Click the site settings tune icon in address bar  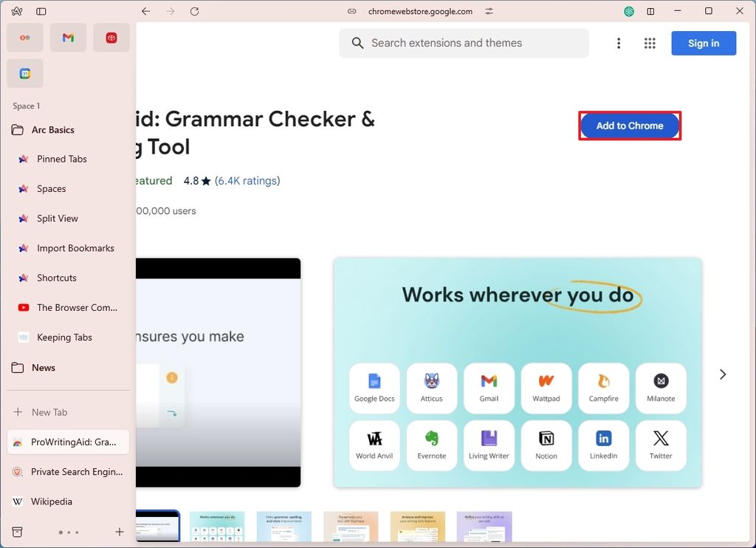(489, 11)
